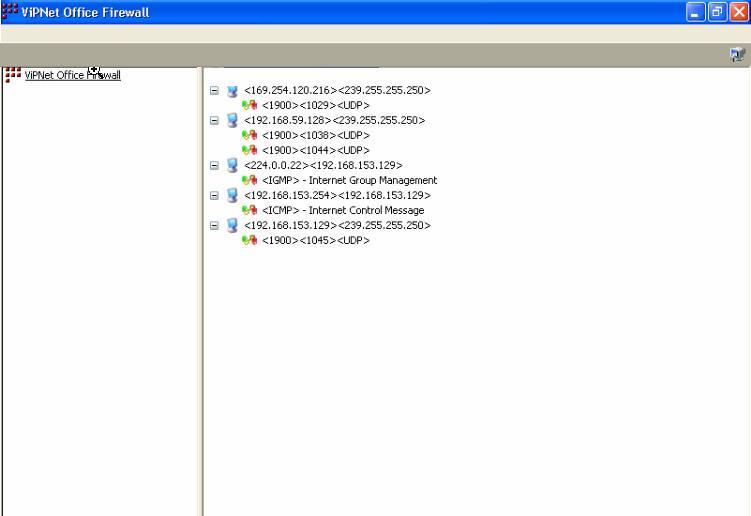Minimize the ViPNet Office Firewall window

click(695, 12)
